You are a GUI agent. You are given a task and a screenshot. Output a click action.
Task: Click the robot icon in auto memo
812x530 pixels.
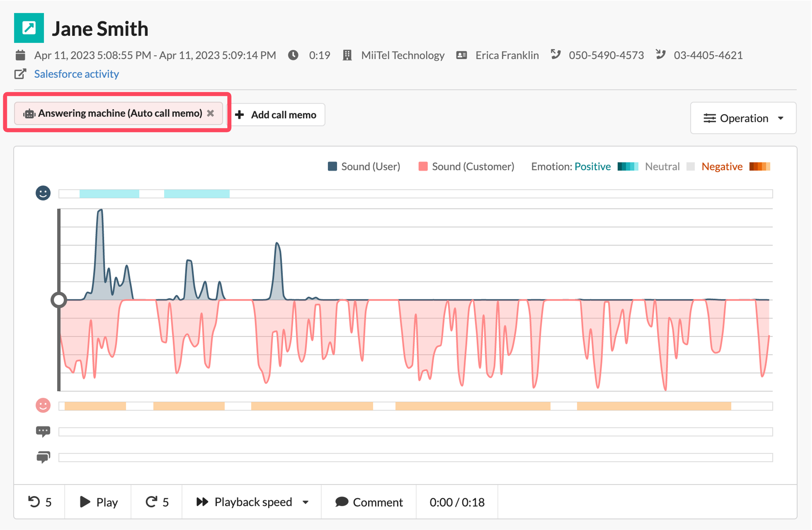coord(29,114)
